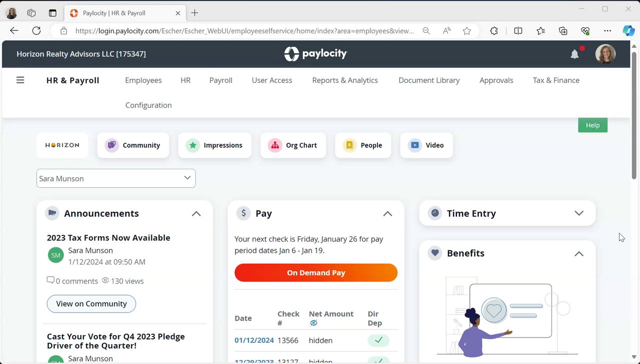Toggle browser split screen icon
640x364 pixels.
point(518,31)
